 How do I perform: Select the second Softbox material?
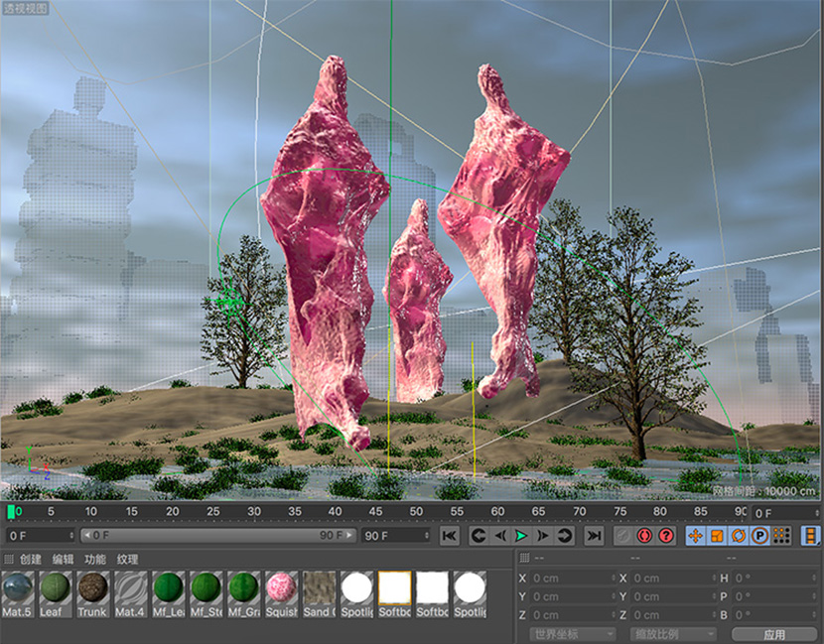(433, 594)
